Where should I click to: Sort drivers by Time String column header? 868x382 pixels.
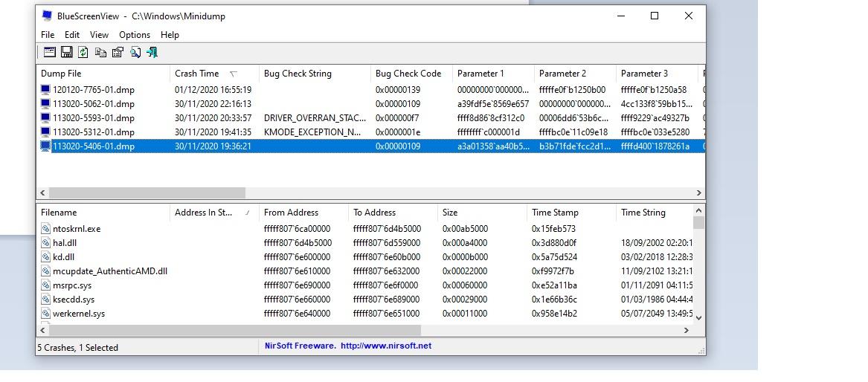(x=655, y=213)
